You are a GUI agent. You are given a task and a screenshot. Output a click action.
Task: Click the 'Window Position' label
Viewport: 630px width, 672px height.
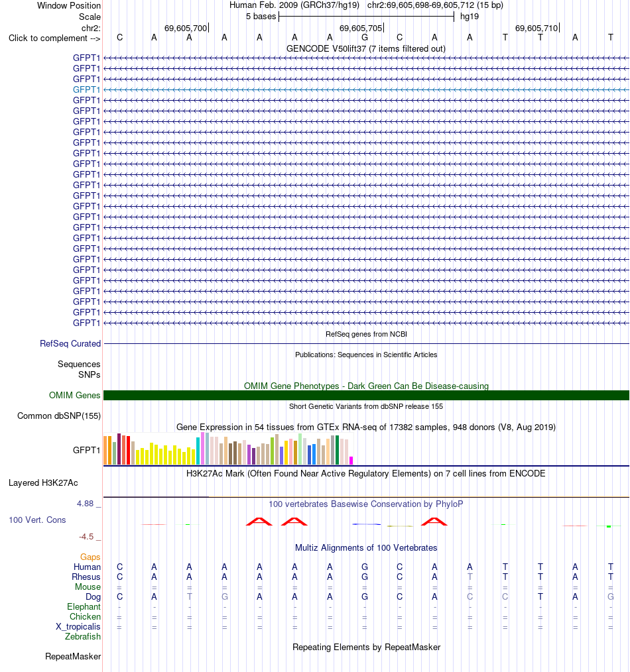point(69,5)
